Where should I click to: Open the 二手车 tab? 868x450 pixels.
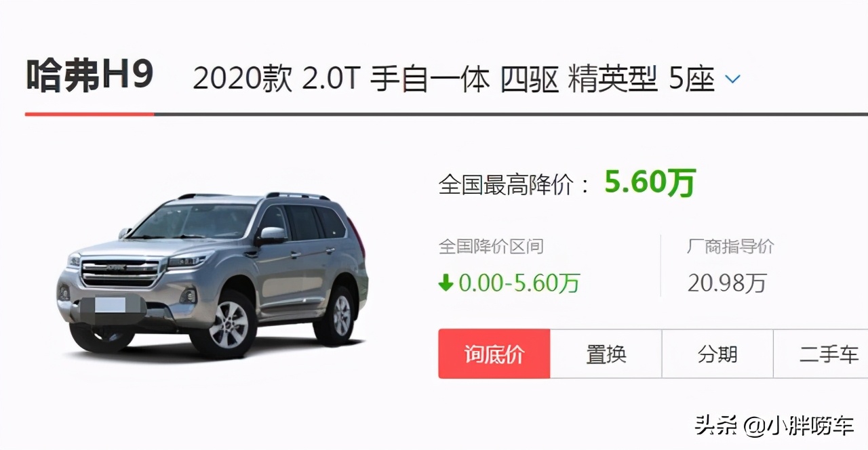[821, 354]
